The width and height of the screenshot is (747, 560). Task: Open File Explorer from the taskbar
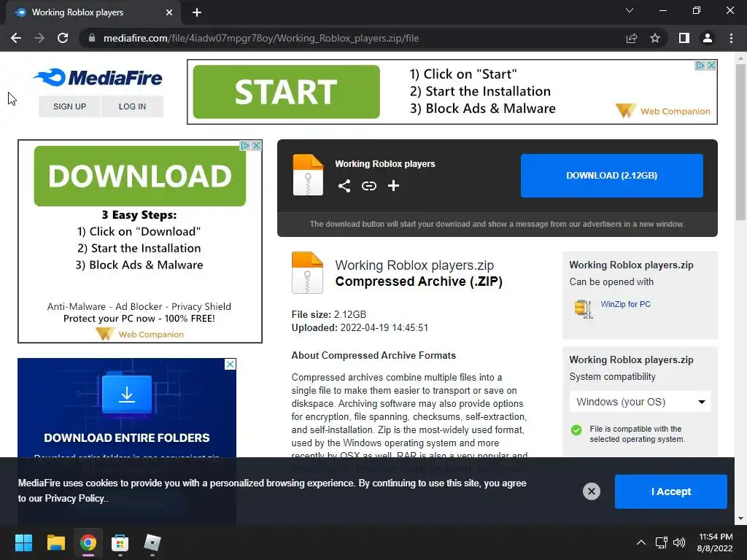point(55,542)
